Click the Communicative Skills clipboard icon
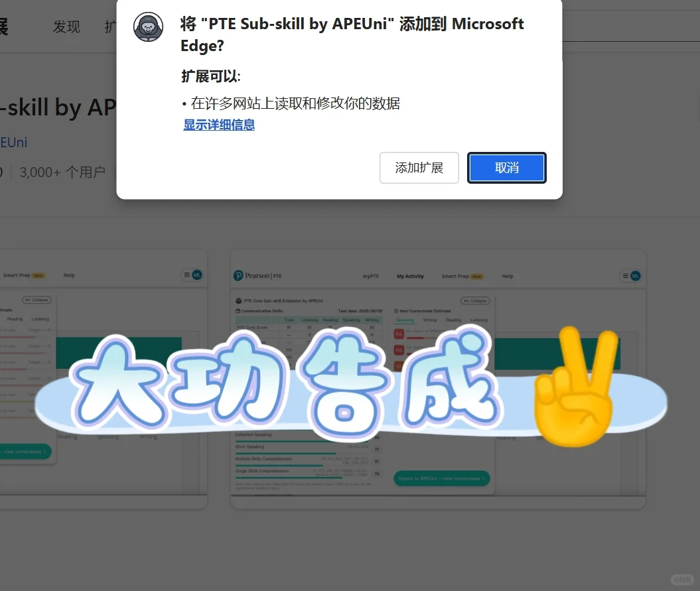This screenshot has height=591, width=700. point(238,311)
